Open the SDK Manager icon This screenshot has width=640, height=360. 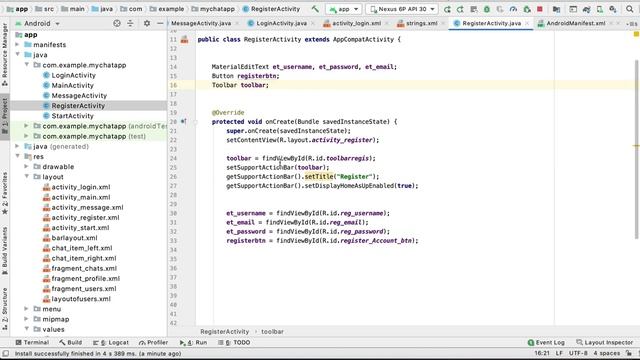[613, 9]
